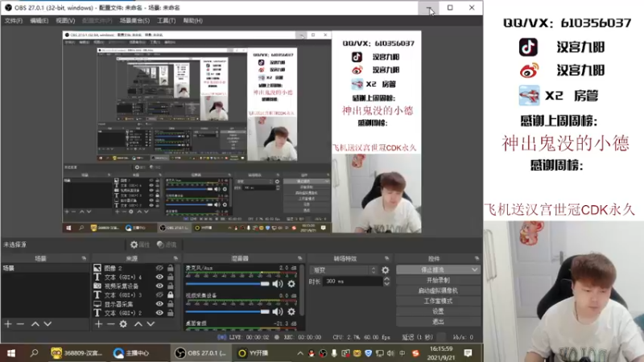
Task: Increase transition duration with up stepper
Action: coord(386,278)
